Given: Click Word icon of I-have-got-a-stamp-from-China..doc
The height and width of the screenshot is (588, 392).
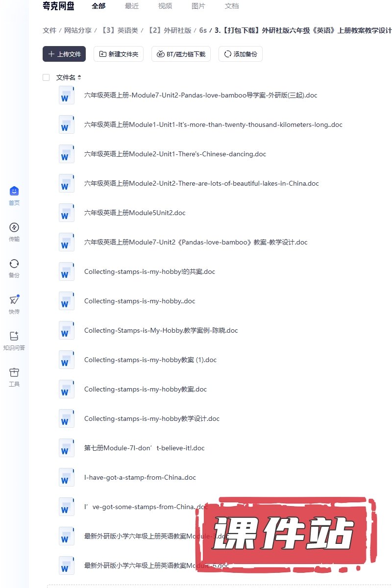Looking at the screenshot, I should (66, 477).
